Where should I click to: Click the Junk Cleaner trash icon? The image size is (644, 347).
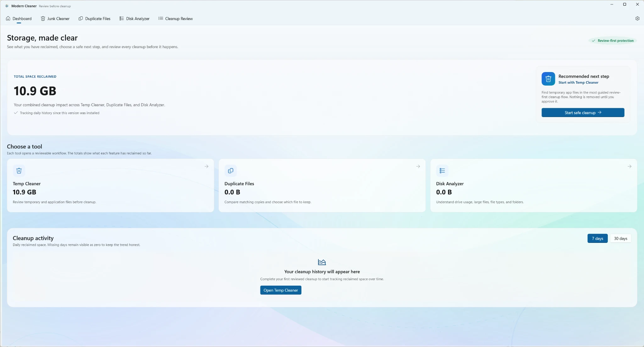point(43,19)
